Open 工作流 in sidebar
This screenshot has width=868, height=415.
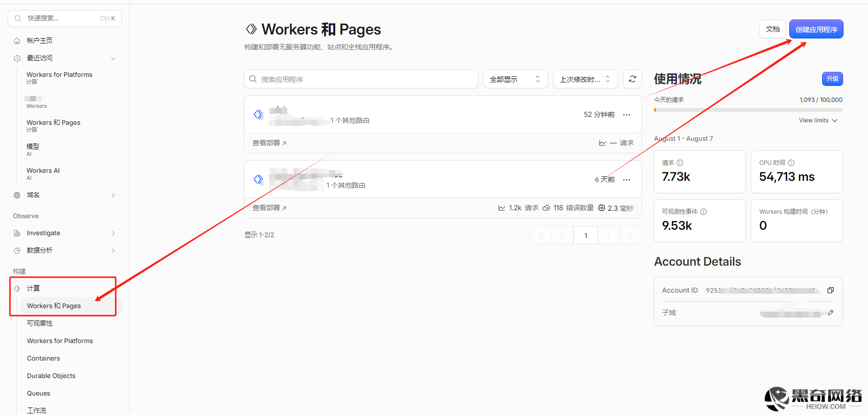(x=36, y=411)
